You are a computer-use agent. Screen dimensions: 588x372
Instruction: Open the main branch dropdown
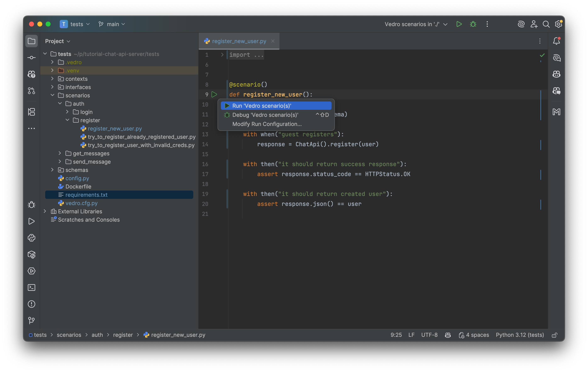[x=112, y=24]
